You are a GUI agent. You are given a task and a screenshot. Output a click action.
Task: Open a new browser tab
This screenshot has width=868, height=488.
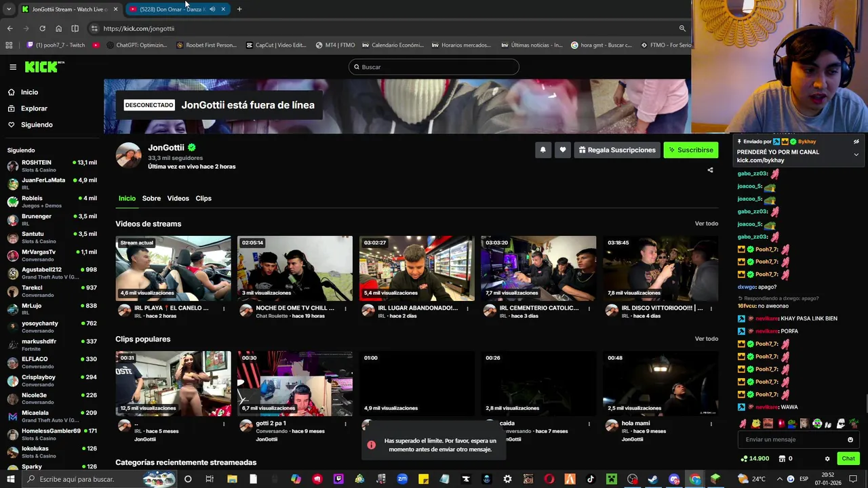tap(239, 9)
